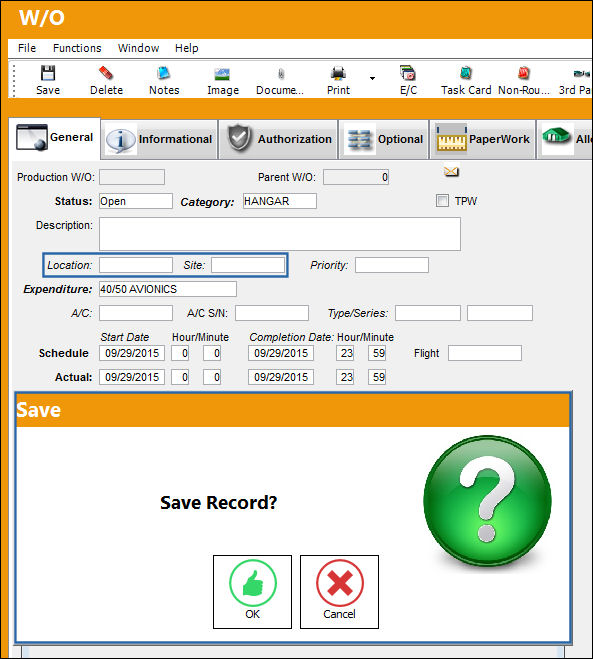593x659 pixels.
Task: Open the Window menu
Action: click(138, 48)
